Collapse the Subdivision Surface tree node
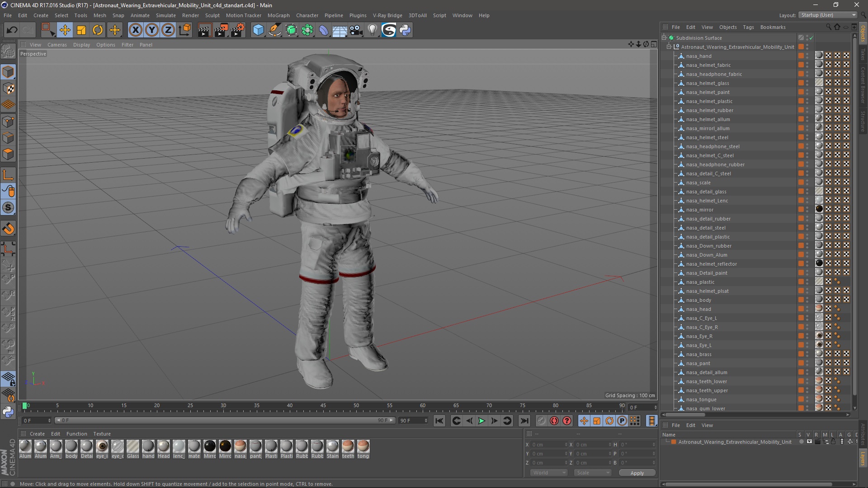Image resolution: width=868 pixels, height=488 pixels. click(x=664, y=38)
